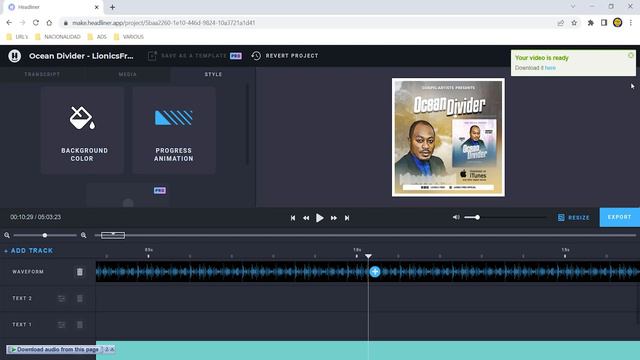This screenshot has width=640, height=360.
Task: Open the Chrome three-dot menu
Action: click(631, 23)
